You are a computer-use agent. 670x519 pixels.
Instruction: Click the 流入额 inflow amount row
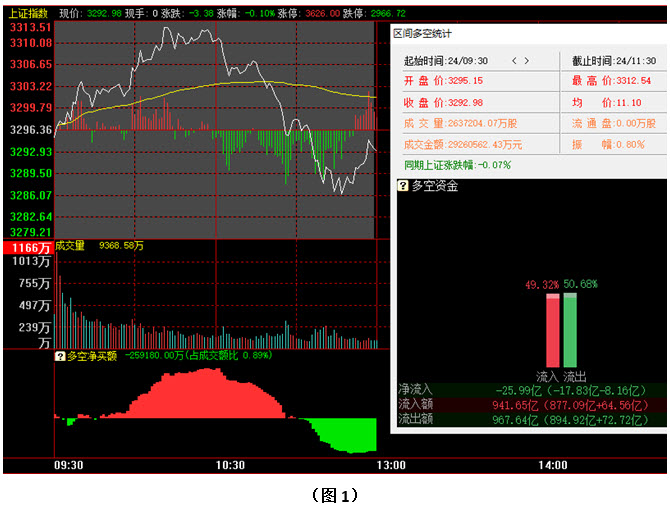click(x=527, y=404)
